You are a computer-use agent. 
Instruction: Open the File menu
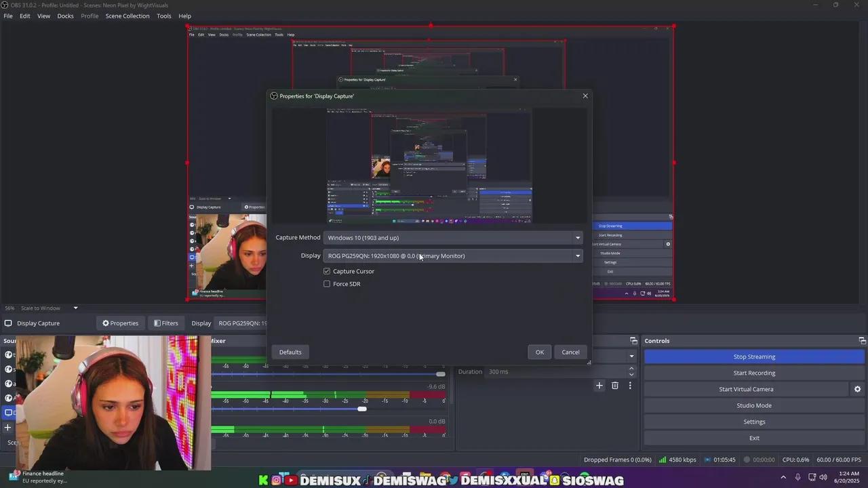tap(8, 16)
